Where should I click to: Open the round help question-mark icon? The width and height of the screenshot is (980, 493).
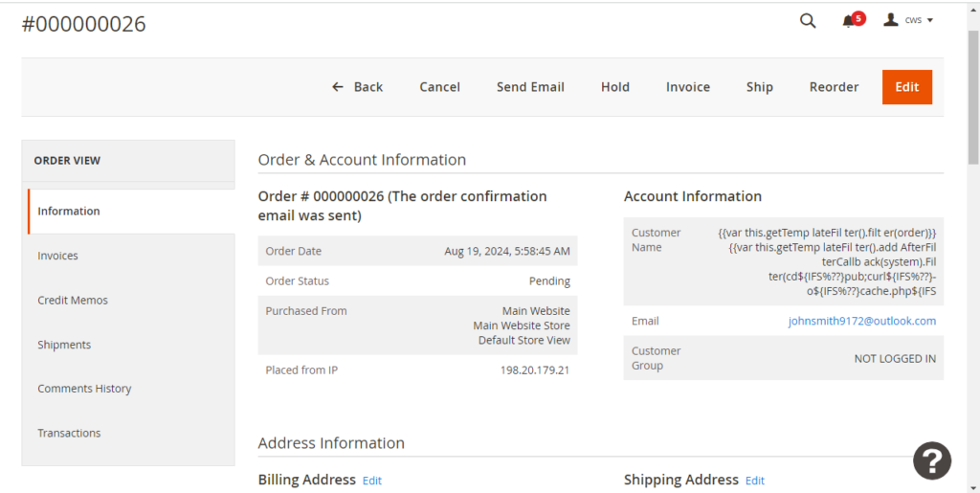(x=932, y=461)
